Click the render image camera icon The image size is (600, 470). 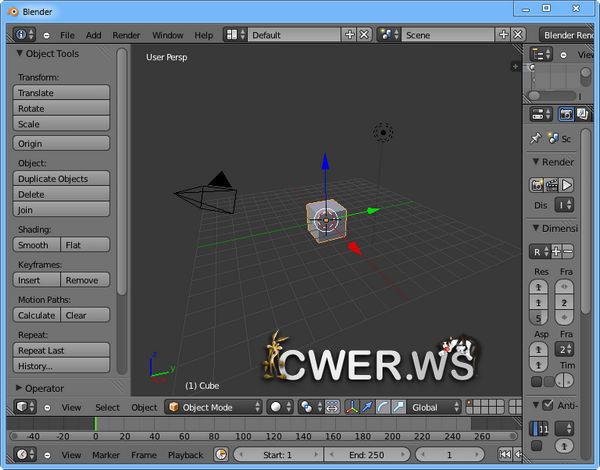point(537,184)
